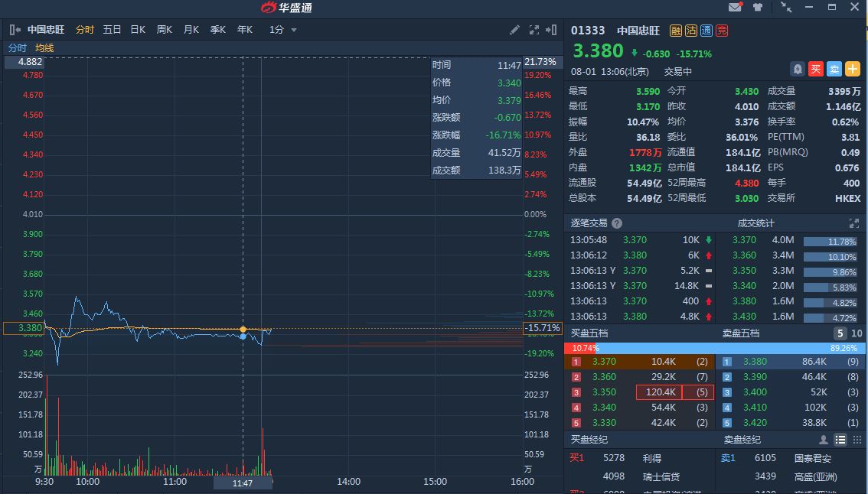Viewport: 868px width, 494px height.
Task: Expand chart to full screen
Action: click(x=534, y=30)
